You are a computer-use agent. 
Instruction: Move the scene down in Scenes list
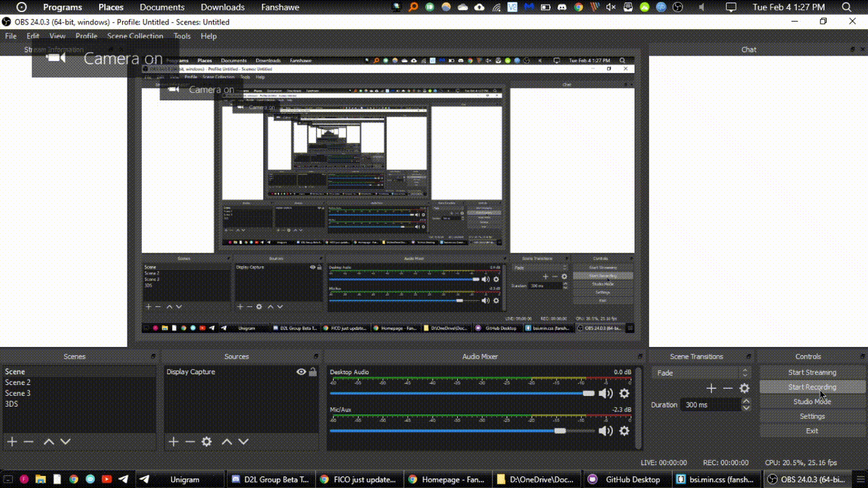point(65,442)
